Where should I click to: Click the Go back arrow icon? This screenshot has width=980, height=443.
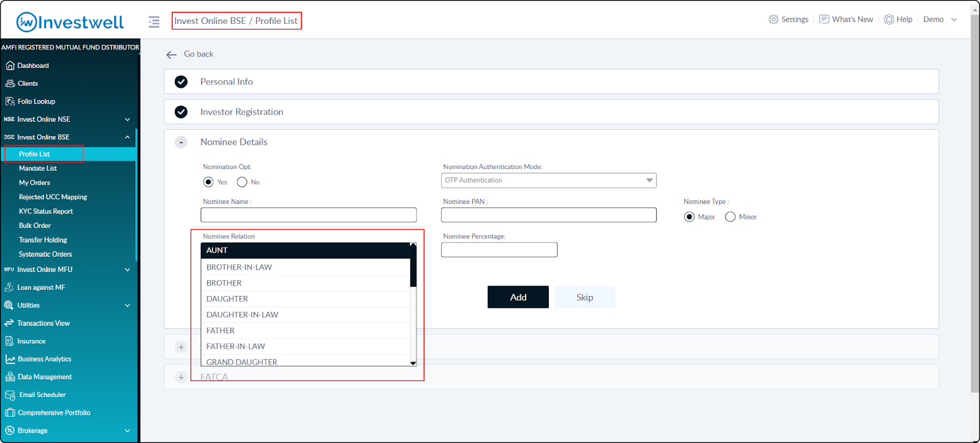[x=171, y=55]
